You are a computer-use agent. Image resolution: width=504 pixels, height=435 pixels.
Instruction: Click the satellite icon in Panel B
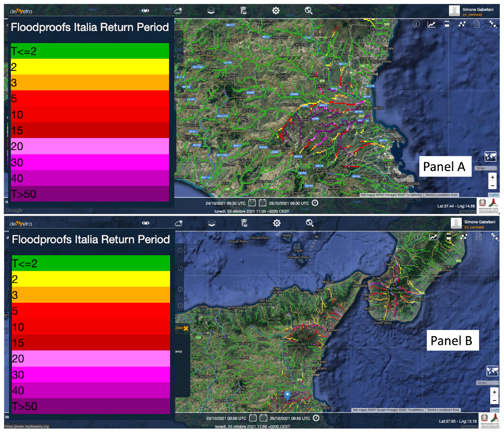pyautogui.click(x=495, y=236)
